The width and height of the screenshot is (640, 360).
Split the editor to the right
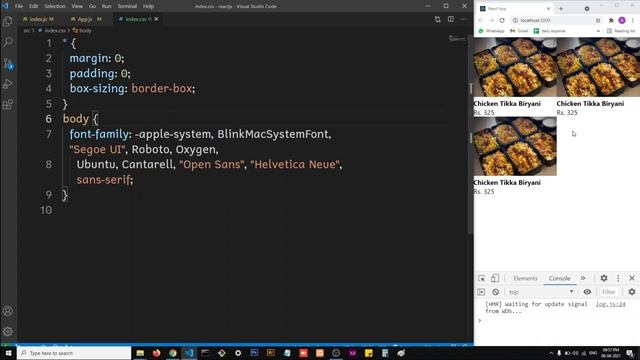451,19
